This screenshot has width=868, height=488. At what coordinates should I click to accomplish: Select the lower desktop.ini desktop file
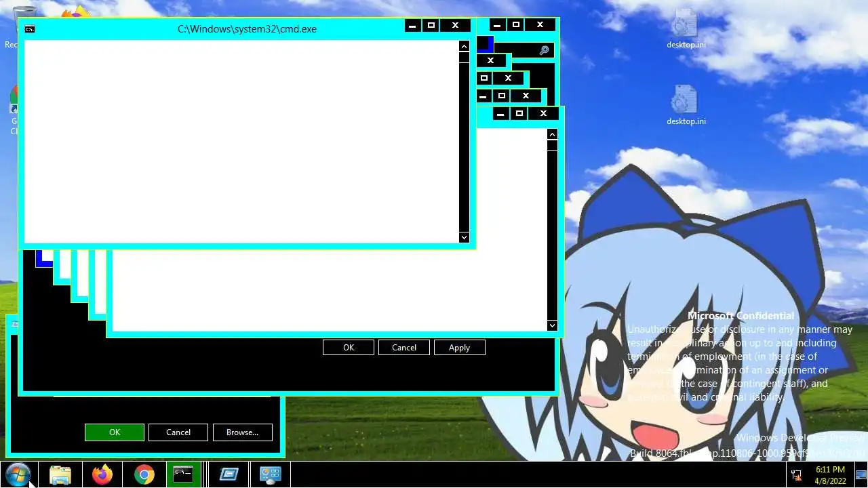tap(686, 106)
